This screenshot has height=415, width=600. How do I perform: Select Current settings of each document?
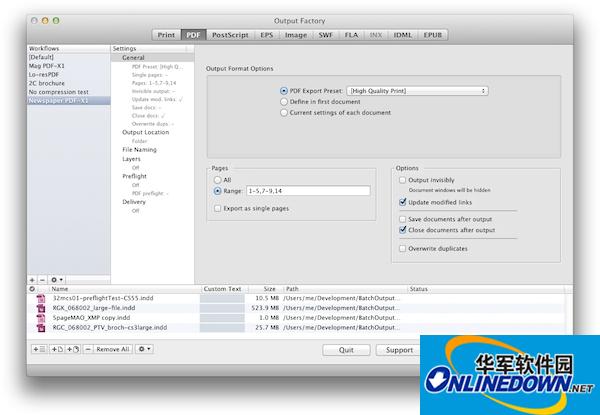284,113
